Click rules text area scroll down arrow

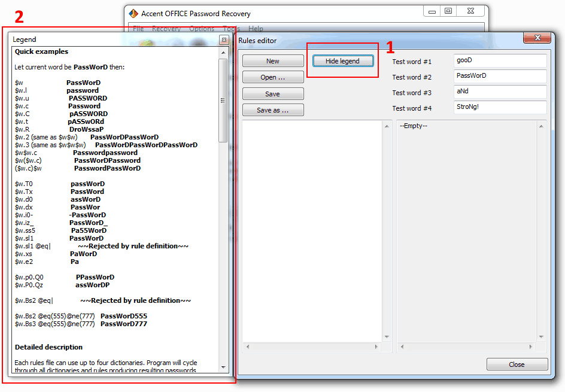(387, 337)
